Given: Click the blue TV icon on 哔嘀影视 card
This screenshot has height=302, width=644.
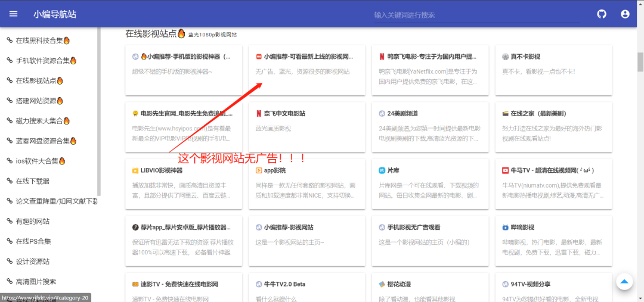Looking at the screenshot, I should (505, 228).
